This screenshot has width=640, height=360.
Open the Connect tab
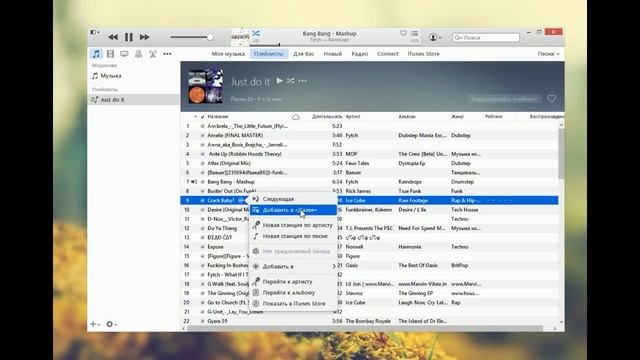click(x=388, y=54)
